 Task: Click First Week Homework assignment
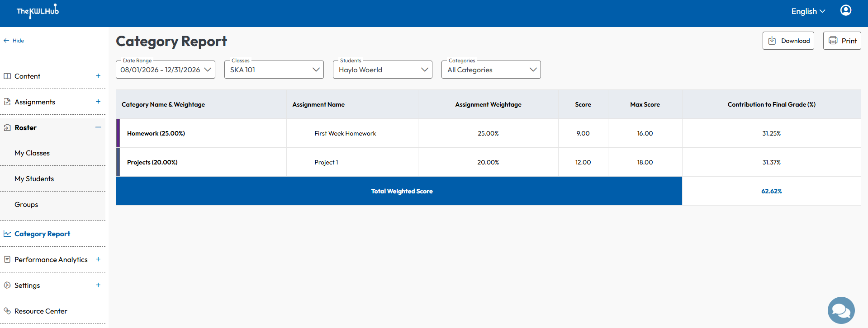345,133
